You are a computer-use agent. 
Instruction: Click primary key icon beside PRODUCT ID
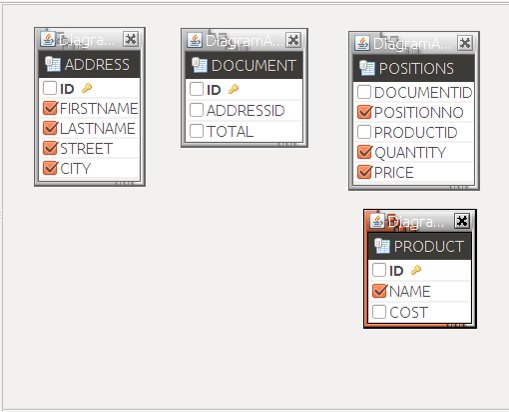416,270
